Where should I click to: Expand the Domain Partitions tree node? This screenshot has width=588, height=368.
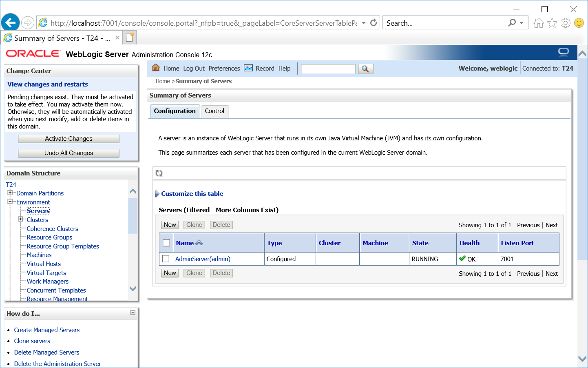pyautogui.click(x=10, y=193)
